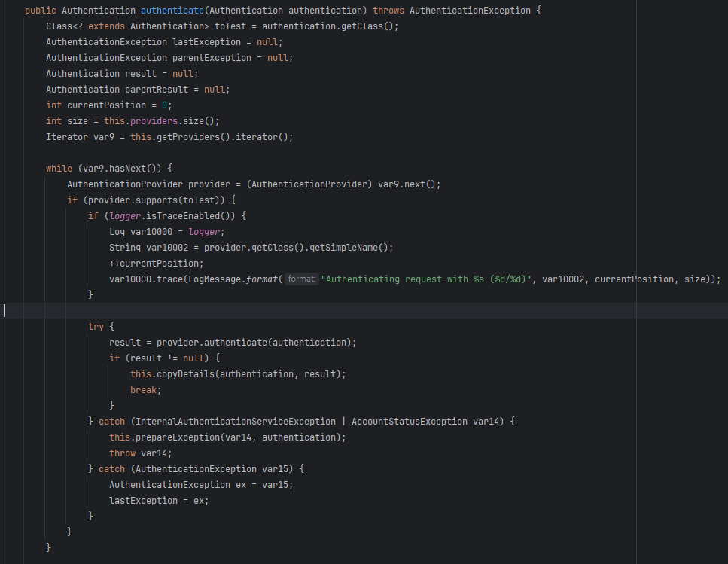The image size is (728, 564).
Task: Click the 0 literal assigned to currentPosition
Action: click(x=164, y=105)
